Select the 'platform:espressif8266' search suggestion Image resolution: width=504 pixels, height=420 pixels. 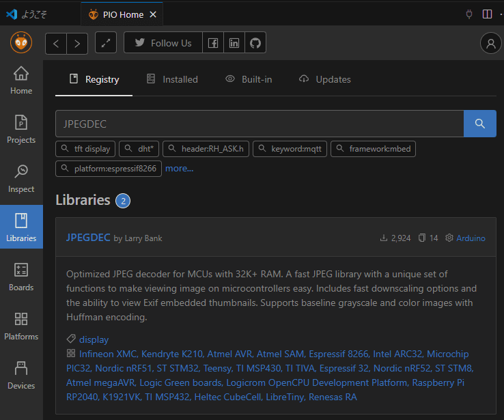109,169
